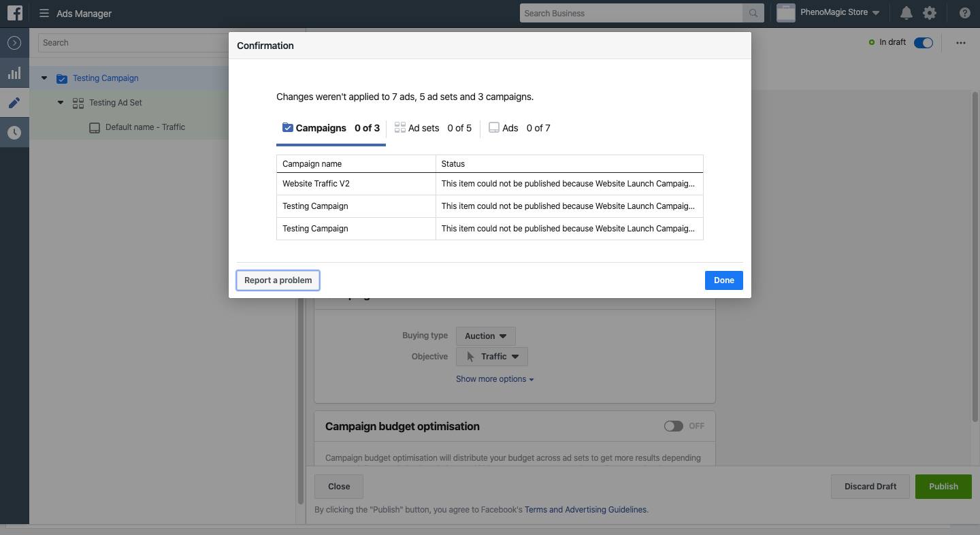Focus the left panel Search field
980x535 pixels.
pos(133,43)
